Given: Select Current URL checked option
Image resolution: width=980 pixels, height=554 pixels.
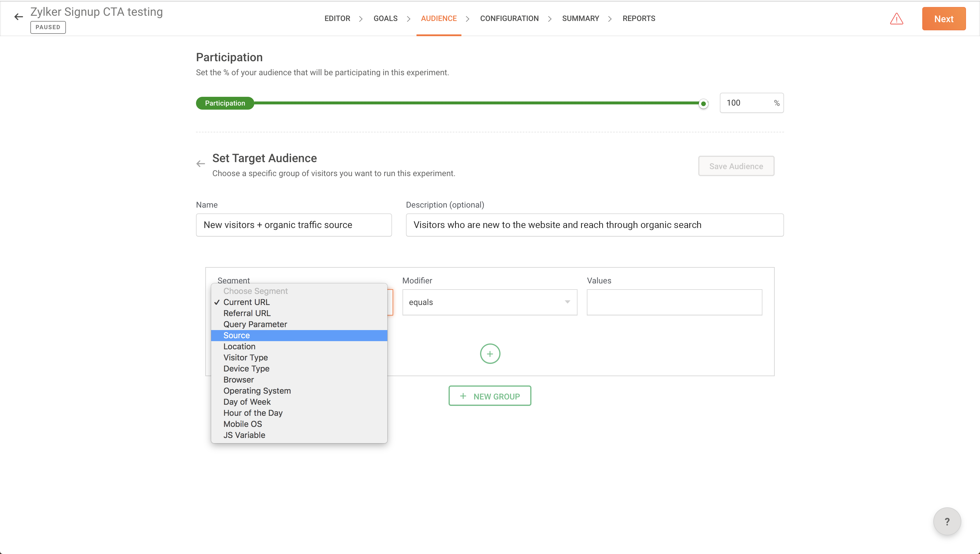Looking at the screenshot, I should [246, 302].
